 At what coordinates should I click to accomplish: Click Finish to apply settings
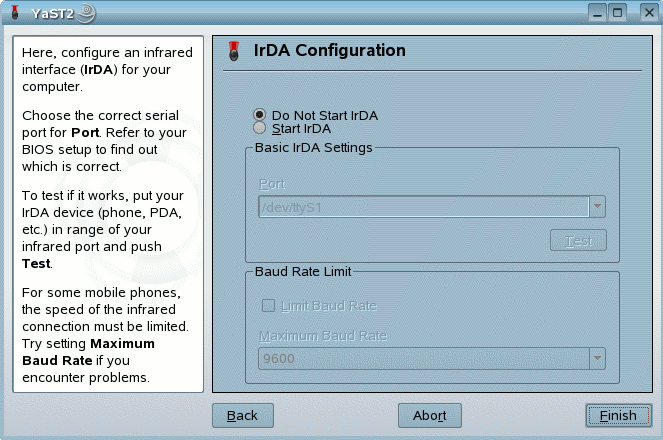(618, 415)
